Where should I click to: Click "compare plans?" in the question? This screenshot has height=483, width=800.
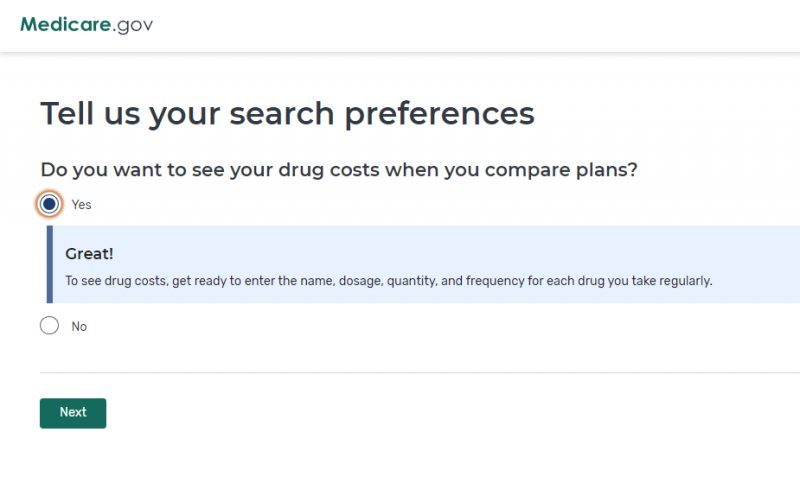pos(561,170)
